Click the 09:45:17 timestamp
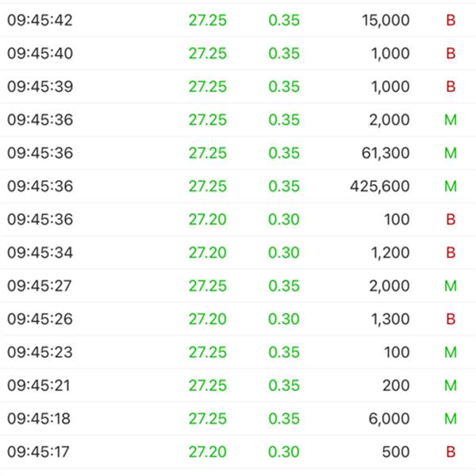The image size is (476, 476). coord(40,452)
